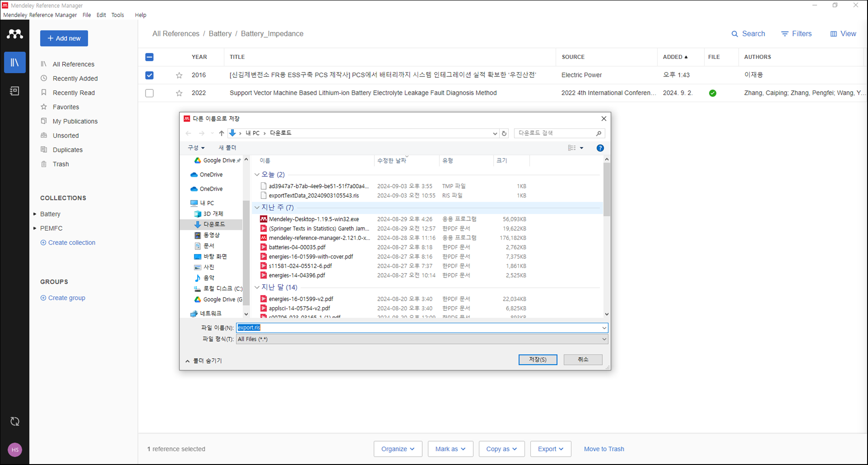Sort references by the ADDED column
The image size is (868, 465).
pyautogui.click(x=675, y=57)
